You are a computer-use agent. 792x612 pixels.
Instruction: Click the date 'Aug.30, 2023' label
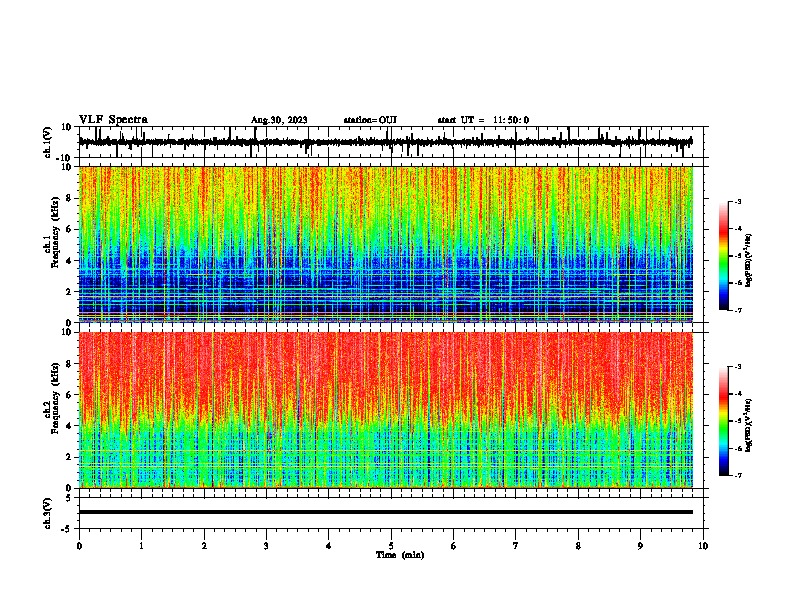(x=279, y=120)
